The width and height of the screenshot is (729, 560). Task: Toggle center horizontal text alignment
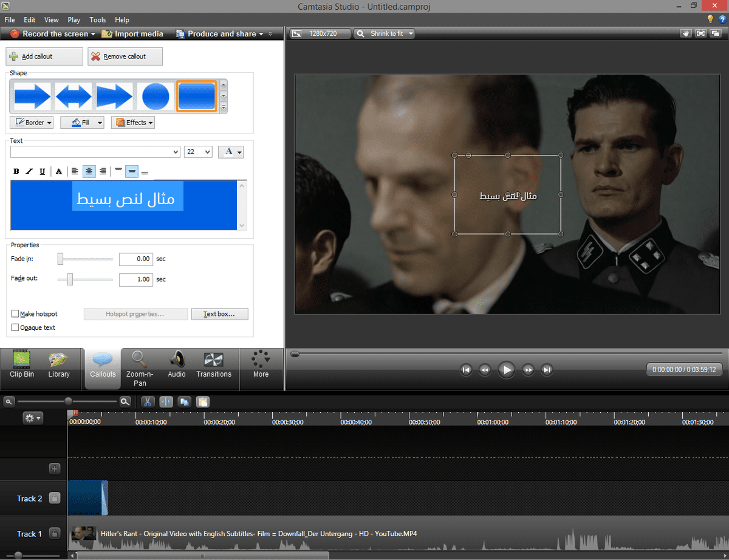[89, 172]
